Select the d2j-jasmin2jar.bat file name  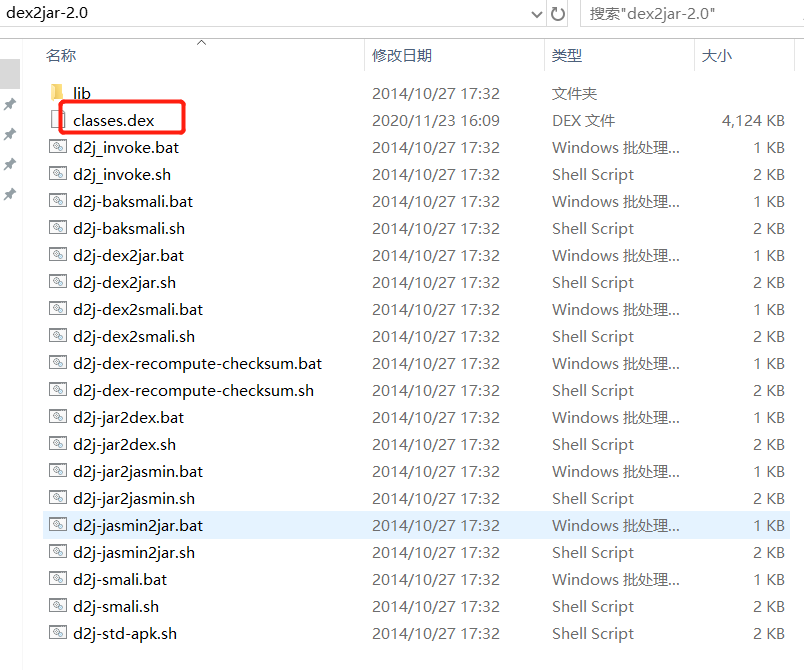point(138,525)
